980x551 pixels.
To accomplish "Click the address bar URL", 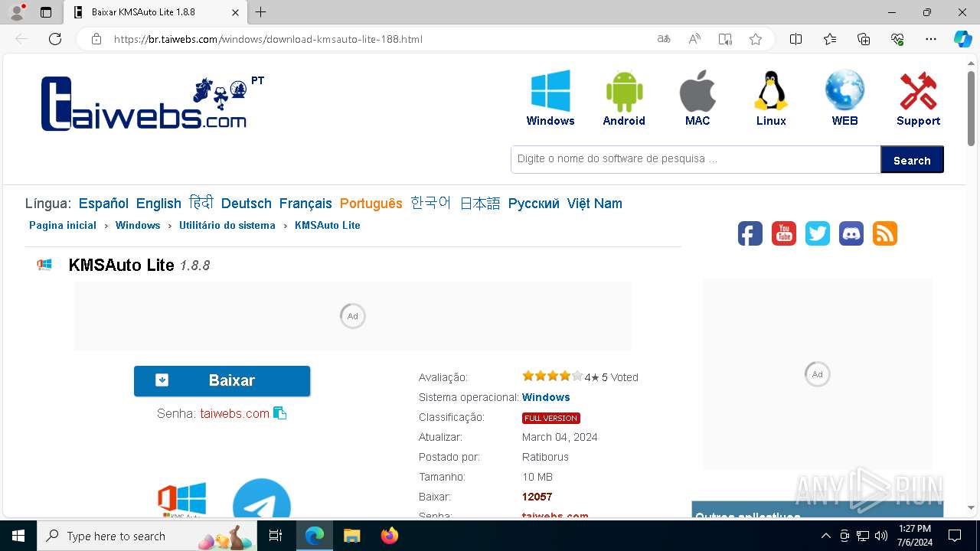I will (x=268, y=39).
